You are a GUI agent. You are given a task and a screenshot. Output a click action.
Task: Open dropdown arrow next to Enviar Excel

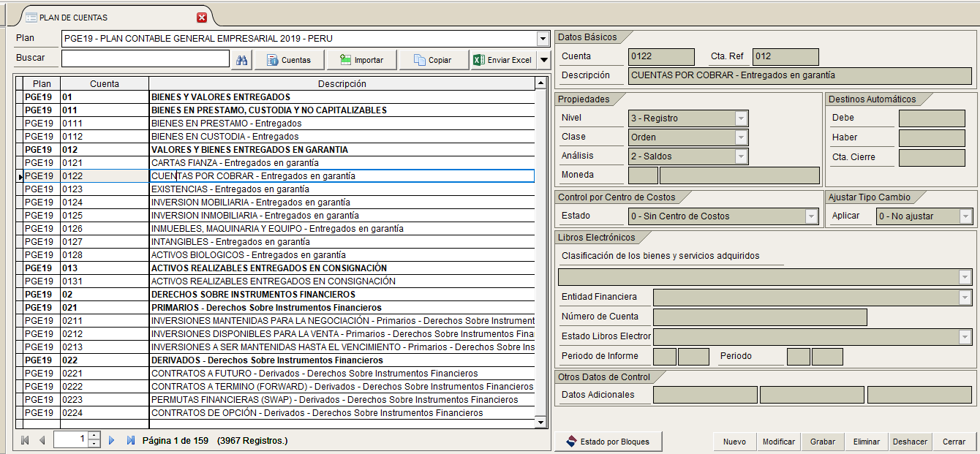pyautogui.click(x=543, y=60)
